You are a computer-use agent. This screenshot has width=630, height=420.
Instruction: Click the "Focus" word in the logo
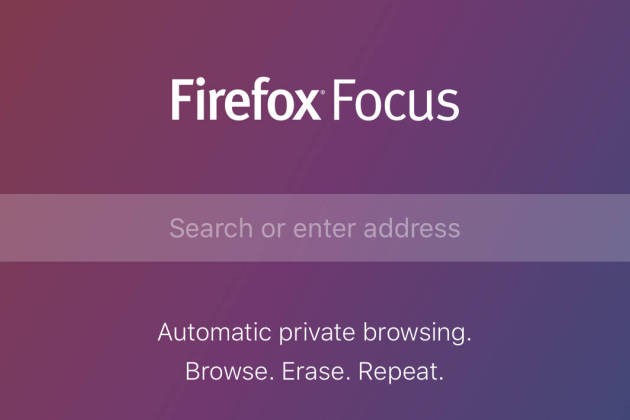pyautogui.click(x=396, y=100)
